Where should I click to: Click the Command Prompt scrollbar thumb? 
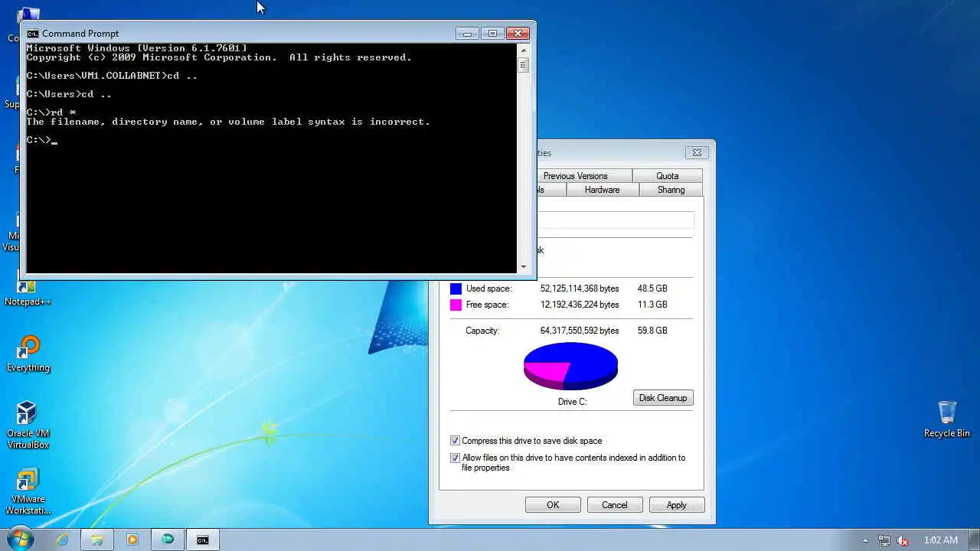click(x=524, y=65)
